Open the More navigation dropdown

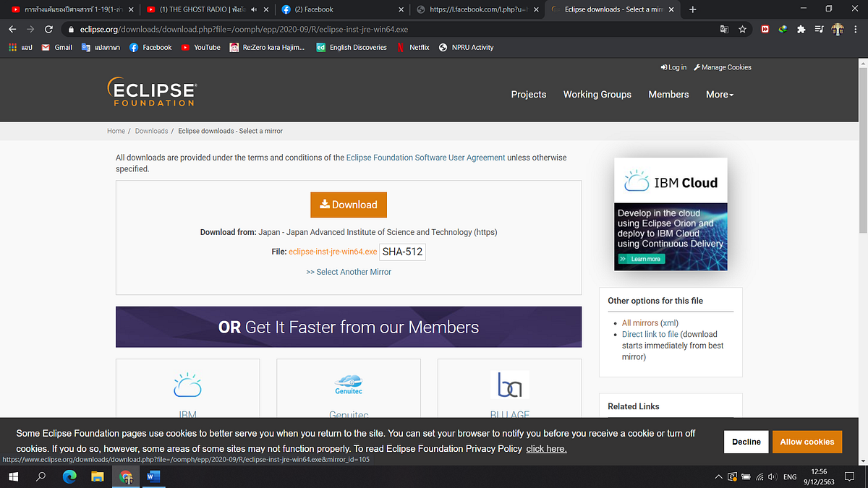[719, 94]
